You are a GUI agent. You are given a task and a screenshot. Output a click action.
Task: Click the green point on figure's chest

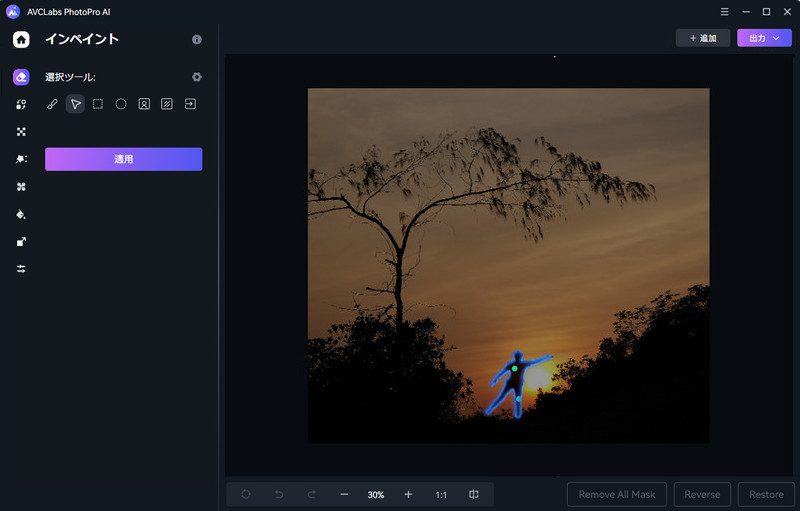514,368
